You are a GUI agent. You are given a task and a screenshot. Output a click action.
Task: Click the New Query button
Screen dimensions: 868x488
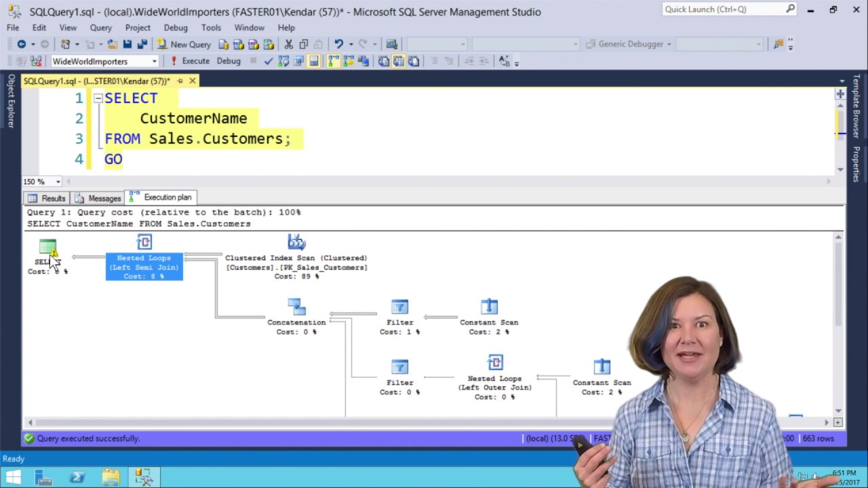coord(184,44)
